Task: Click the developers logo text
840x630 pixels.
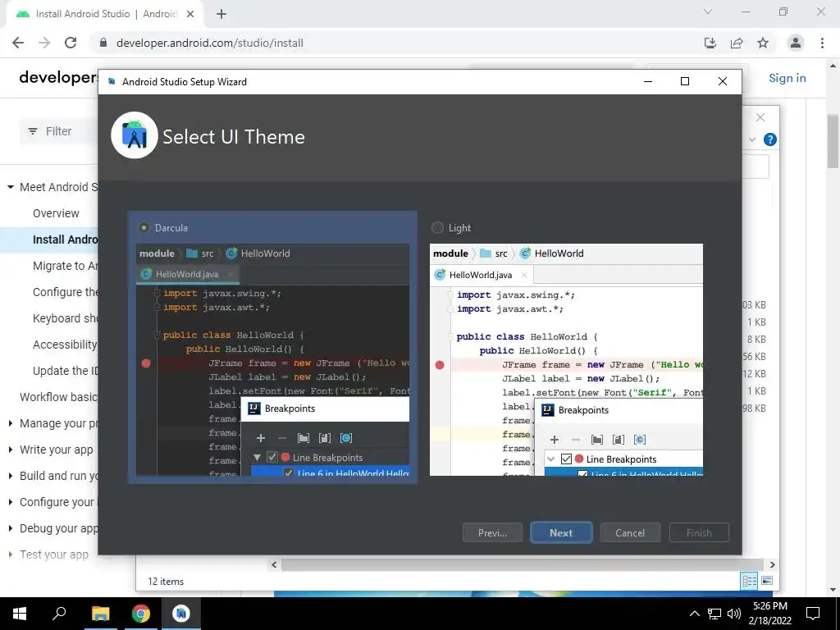Action: (58, 78)
